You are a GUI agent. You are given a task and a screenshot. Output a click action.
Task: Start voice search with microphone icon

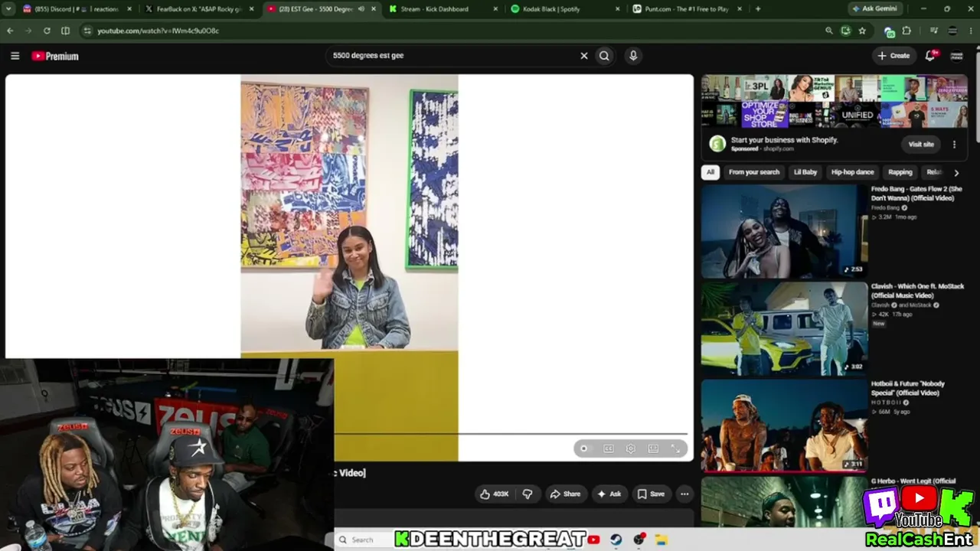click(633, 55)
